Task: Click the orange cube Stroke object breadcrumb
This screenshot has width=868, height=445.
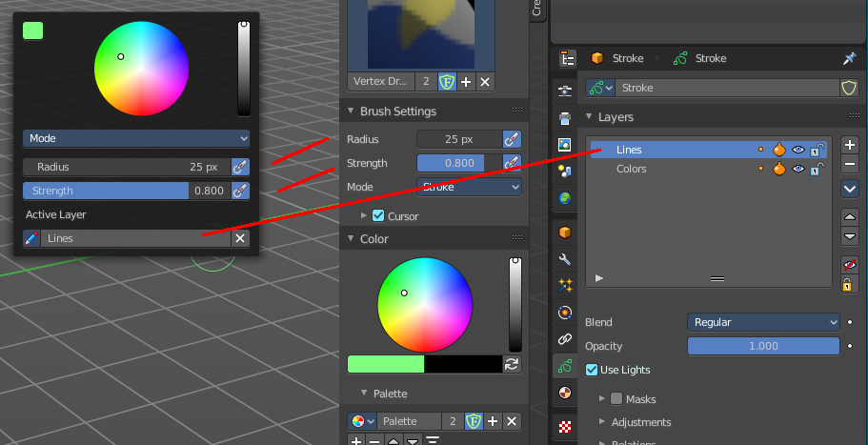Action: [617, 58]
